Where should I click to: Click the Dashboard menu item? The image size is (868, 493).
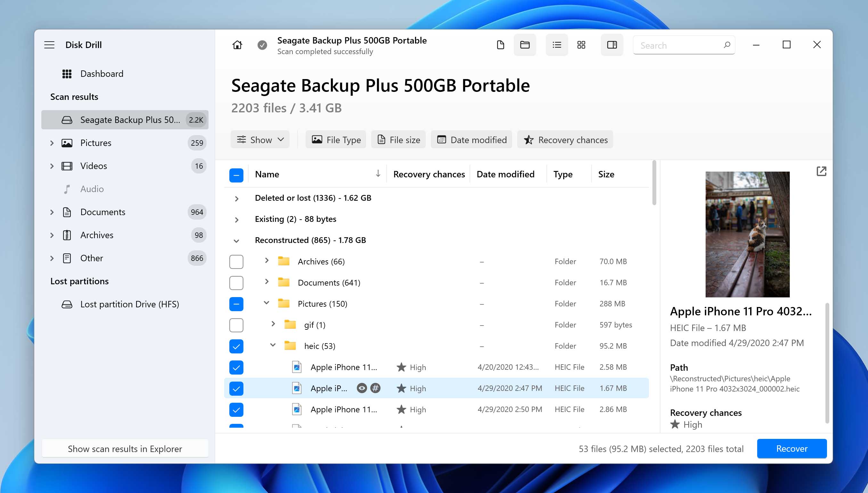(102, 73)
